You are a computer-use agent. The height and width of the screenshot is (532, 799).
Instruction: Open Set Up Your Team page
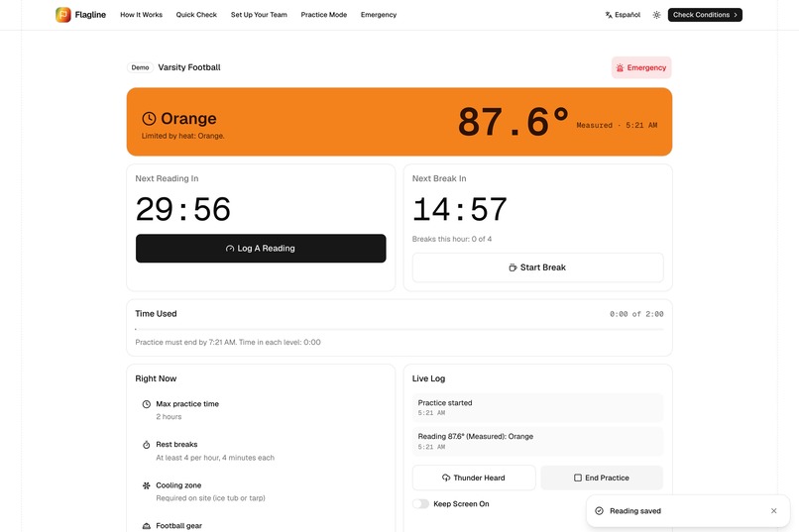coord(259,15)
